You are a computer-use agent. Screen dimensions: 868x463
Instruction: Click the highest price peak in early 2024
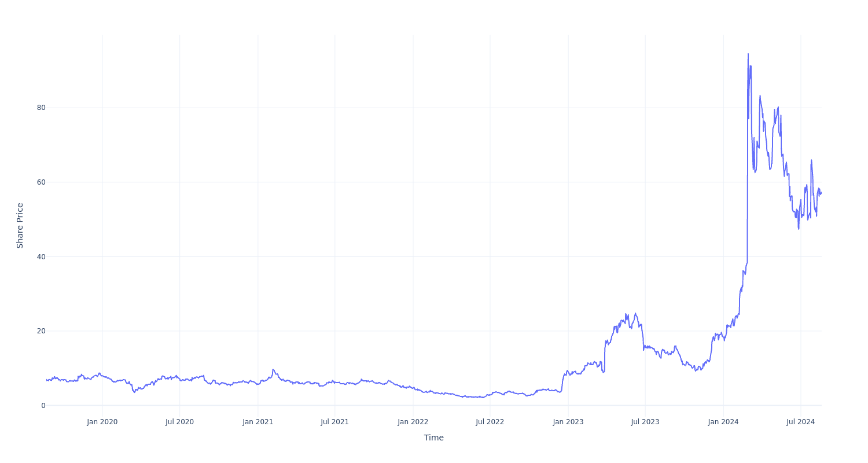click(748, 54)
